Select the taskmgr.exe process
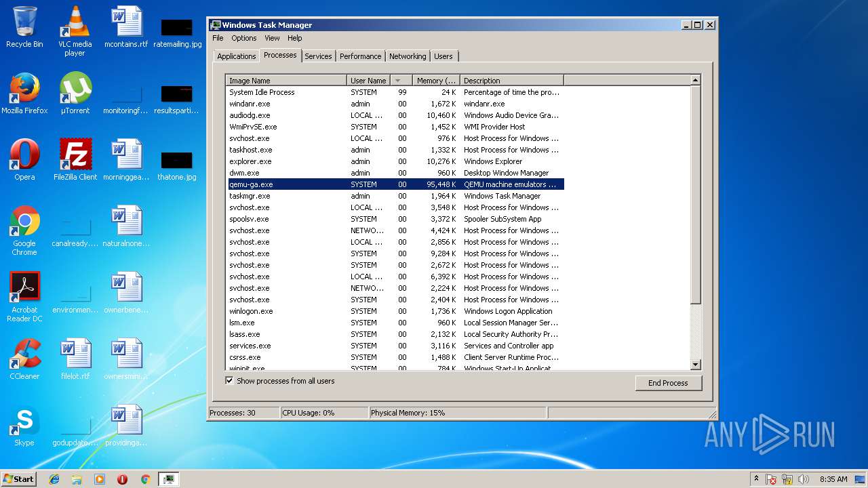This screenshot has width=868, height=488. coord(395,196)
